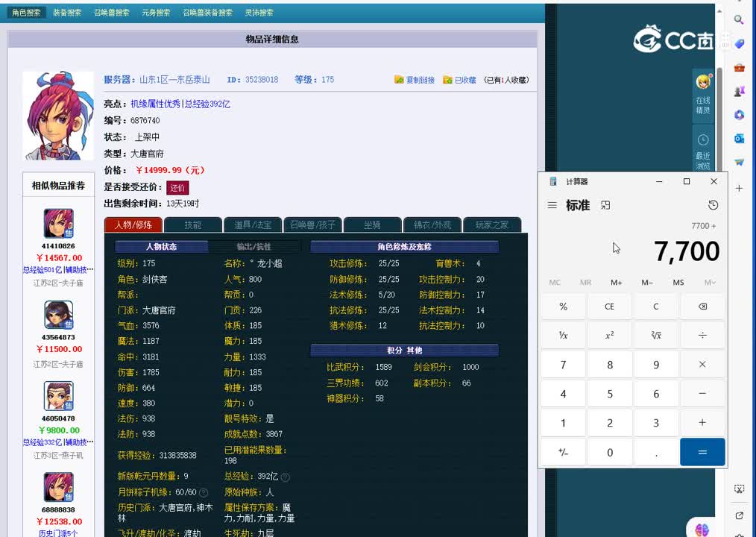Switch to the 锦衣/外观 tab
This screenshot has height=537, width=756.
[x=432, y=224]
